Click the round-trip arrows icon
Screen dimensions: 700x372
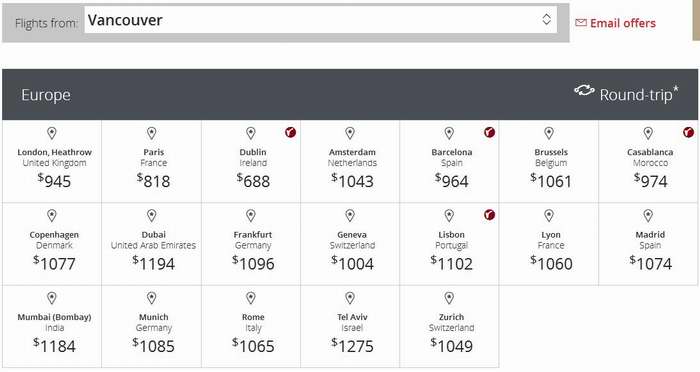[x=584, y=90]
